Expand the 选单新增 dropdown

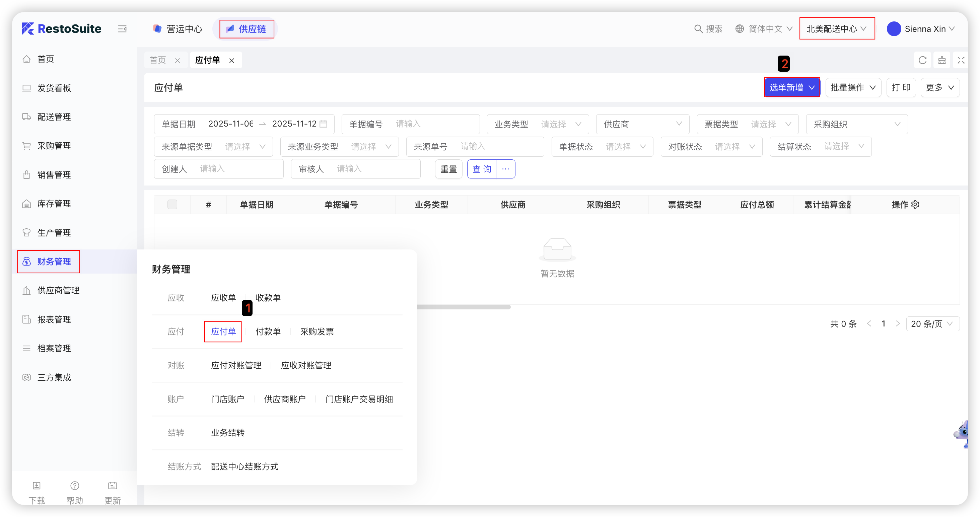tap(792, 87)
